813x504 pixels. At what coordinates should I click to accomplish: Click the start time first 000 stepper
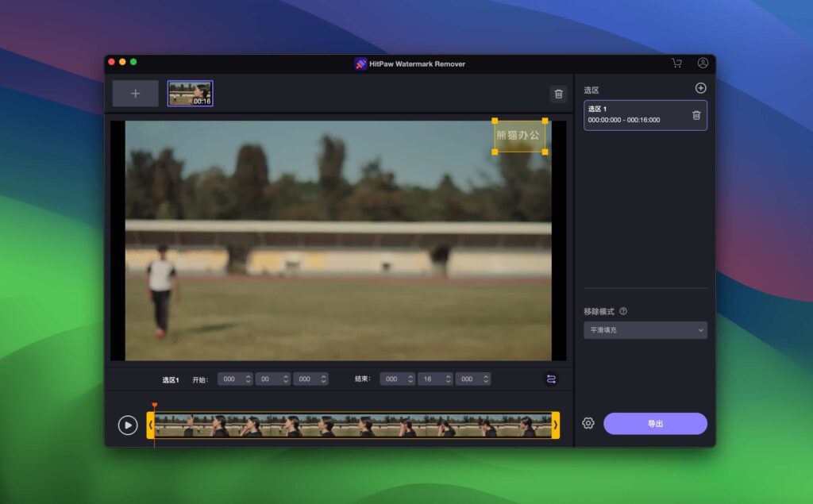tap(235, 379)
